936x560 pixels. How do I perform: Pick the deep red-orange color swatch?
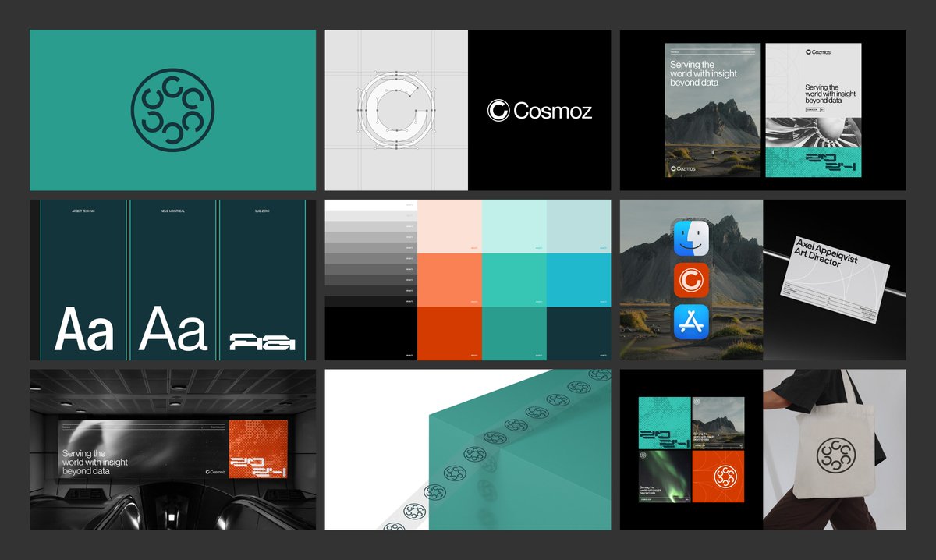coord(449,333)
